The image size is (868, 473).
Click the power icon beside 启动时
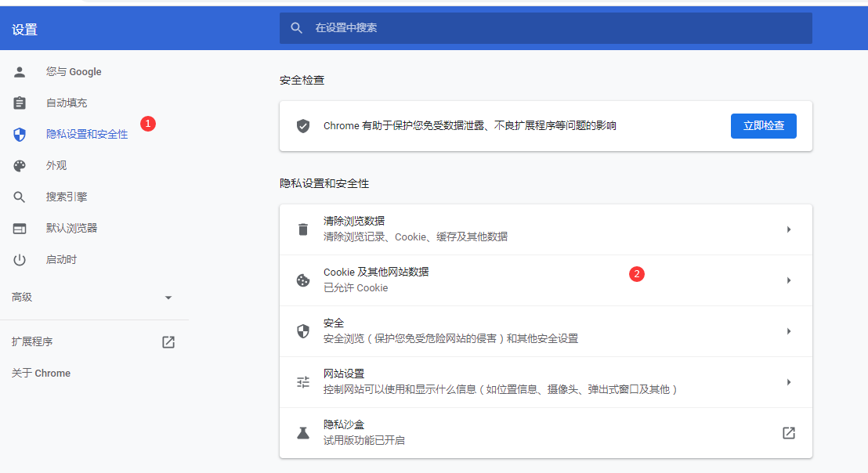20,260
